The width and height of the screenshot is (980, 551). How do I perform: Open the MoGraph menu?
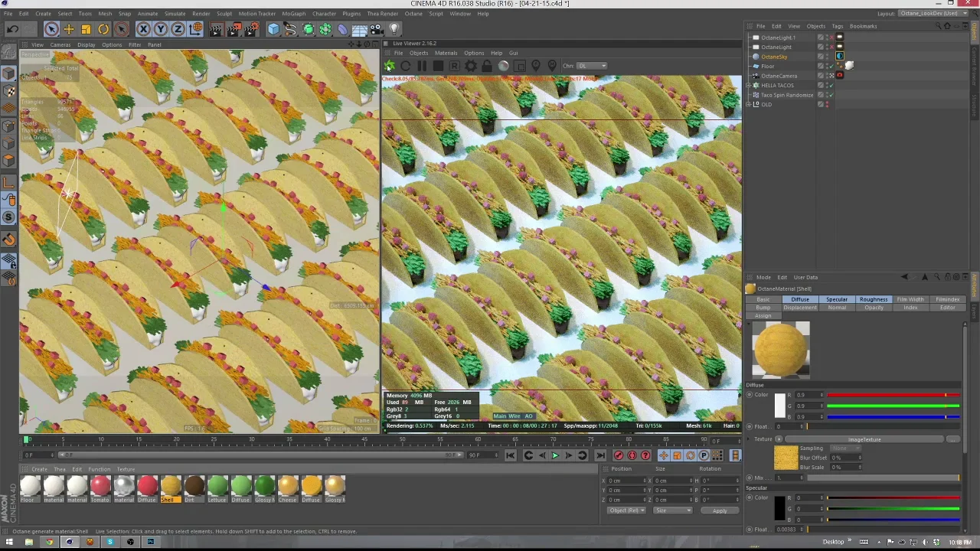click(x=293, y=14)
